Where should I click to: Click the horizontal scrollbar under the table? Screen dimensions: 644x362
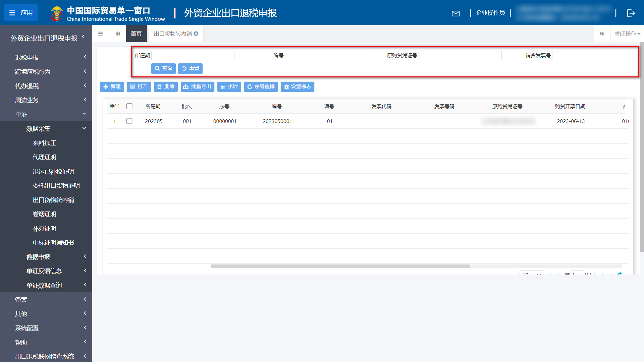click(x=340, y=266)
